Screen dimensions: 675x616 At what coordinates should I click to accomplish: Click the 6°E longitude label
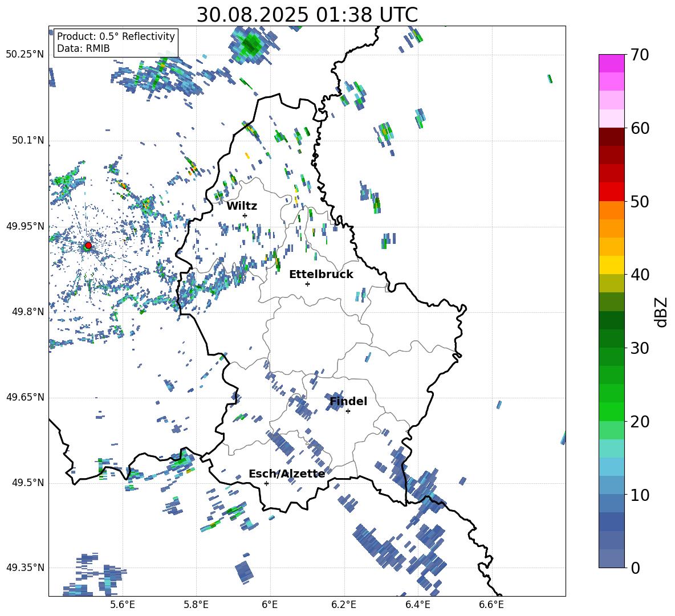(x=270, y=605)
